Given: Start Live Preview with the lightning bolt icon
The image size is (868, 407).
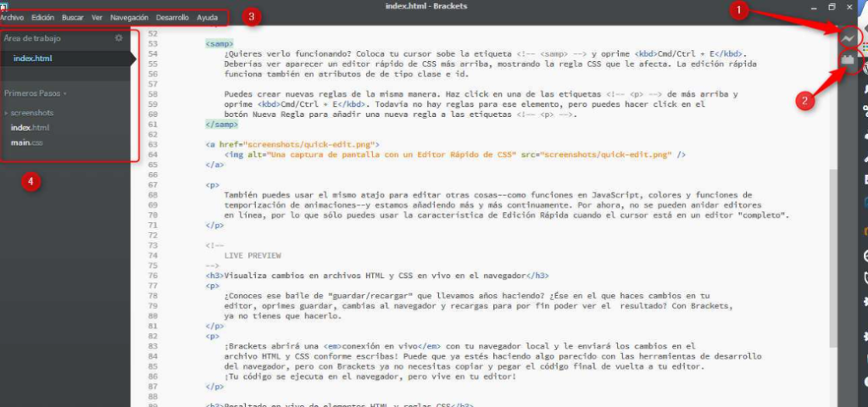Looking at the screenshot, I should point(849,38).
